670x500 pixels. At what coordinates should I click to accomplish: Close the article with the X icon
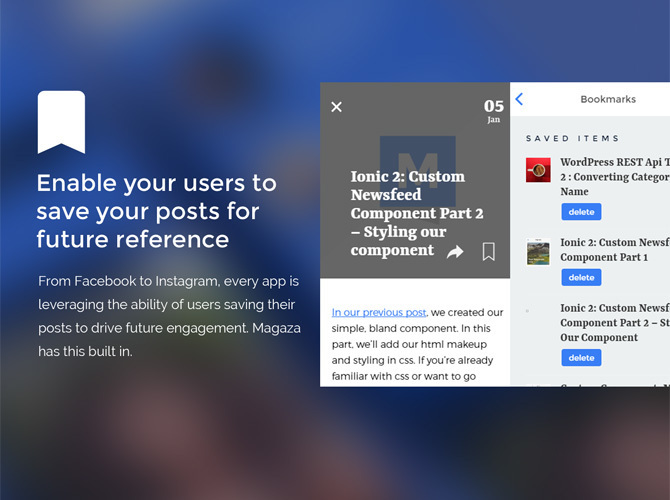336,107
